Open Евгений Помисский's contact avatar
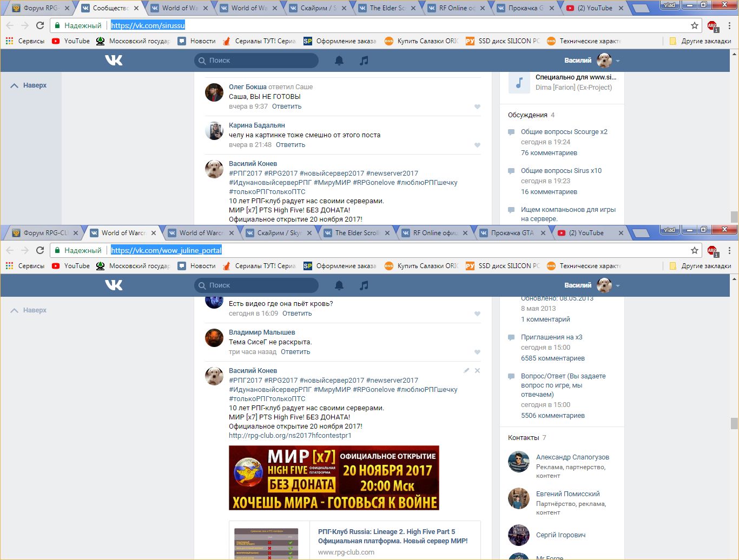The height and width of the screenshot is (560, 739). pyautogui.click(x=519, y=498)
